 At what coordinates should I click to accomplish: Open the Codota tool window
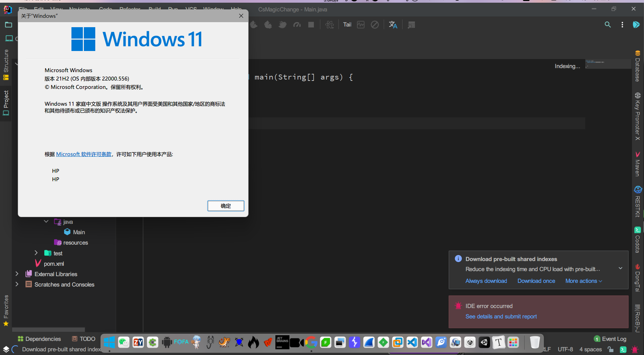pos(638,240)
